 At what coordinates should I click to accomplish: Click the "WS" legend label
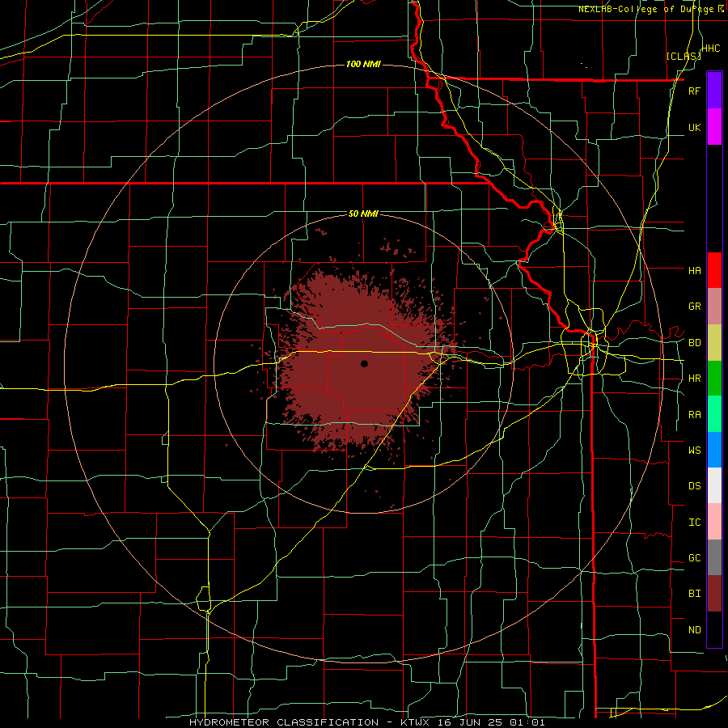click(x=694, y=451)
